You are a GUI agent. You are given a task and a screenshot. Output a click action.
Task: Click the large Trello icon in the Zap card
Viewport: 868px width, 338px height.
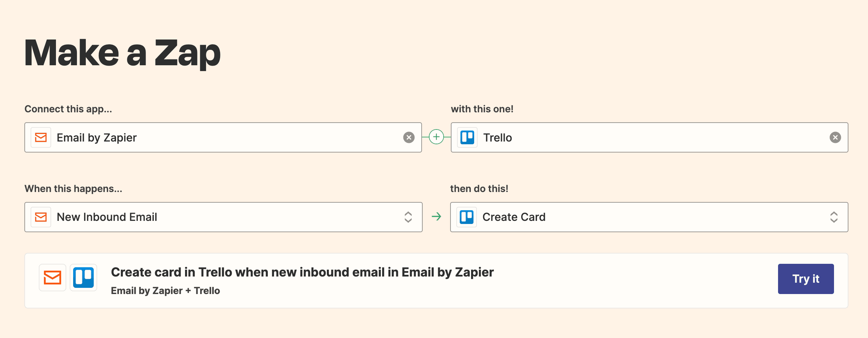(x=83, y=278)
